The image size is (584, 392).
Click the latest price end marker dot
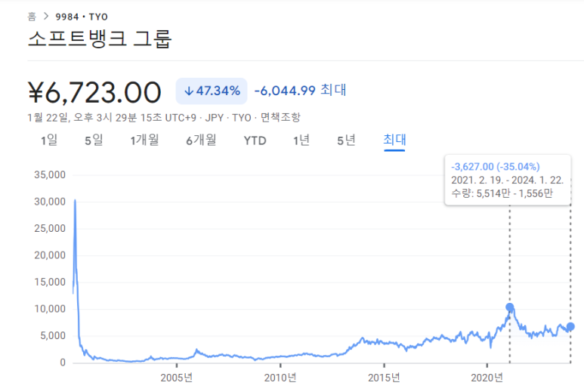(x=570, y=326)
